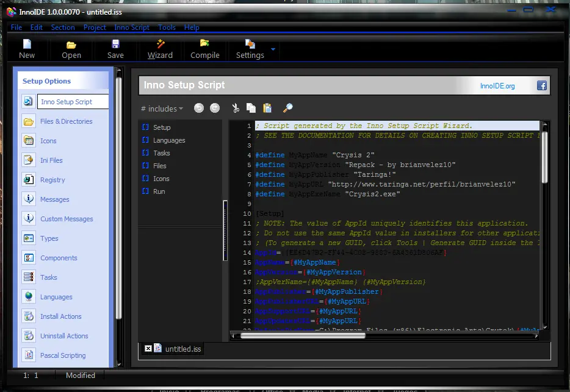
Task: Expand the # includes dropdown
Action: click(162, 109)
